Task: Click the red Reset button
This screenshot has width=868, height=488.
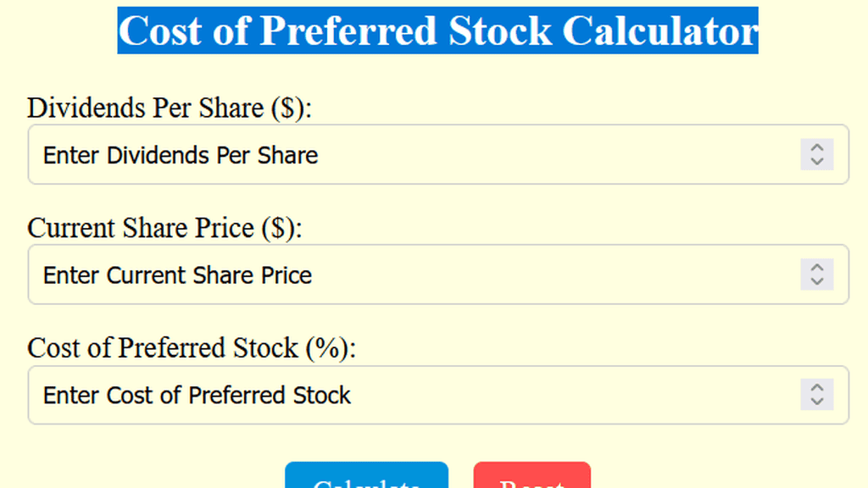Action: tap(532, 475)
